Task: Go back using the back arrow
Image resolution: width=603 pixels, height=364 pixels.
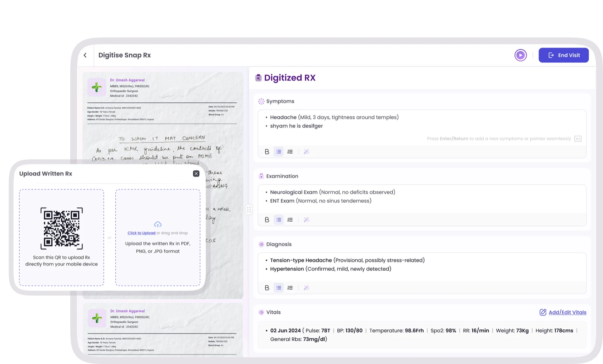Action: point(85,55)
